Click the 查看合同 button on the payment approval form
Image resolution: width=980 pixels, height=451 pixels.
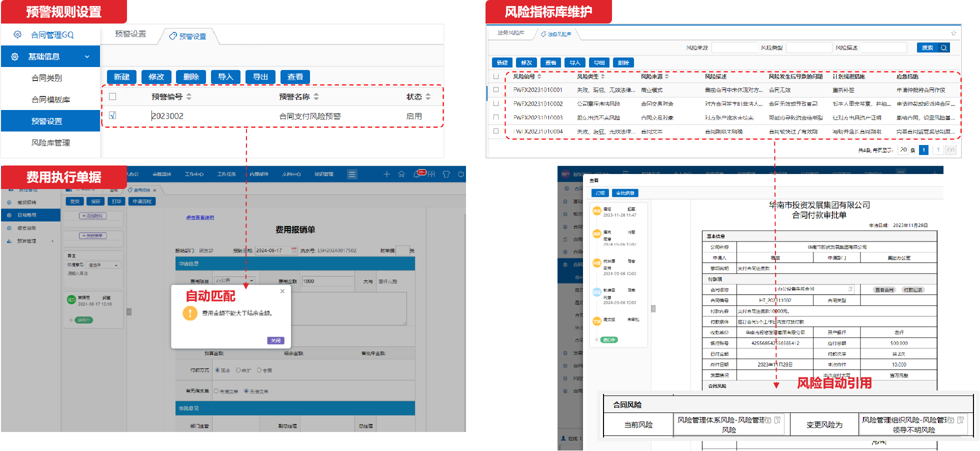point(884,290)
